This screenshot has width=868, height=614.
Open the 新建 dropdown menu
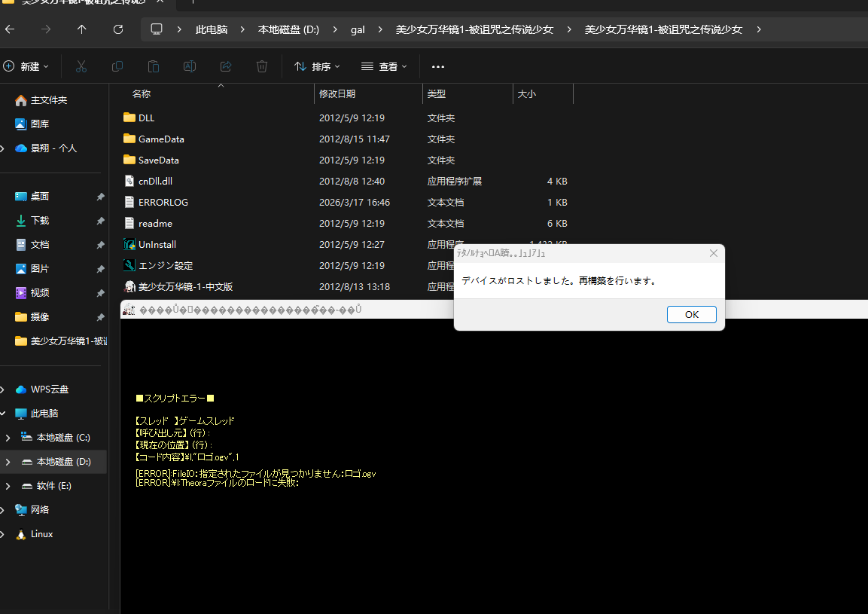pyautogui.click(x=26, y=66)
